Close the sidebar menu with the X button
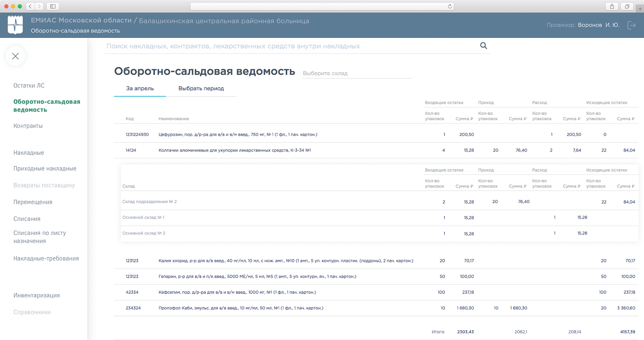The image size is (644, 340). tap(15, 56)
